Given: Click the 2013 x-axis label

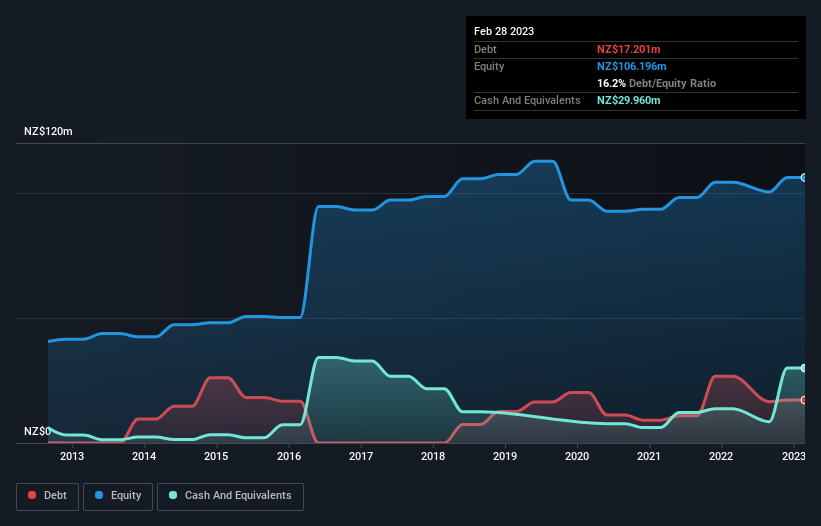Looking at the screenshot, I should coord(72,456).
